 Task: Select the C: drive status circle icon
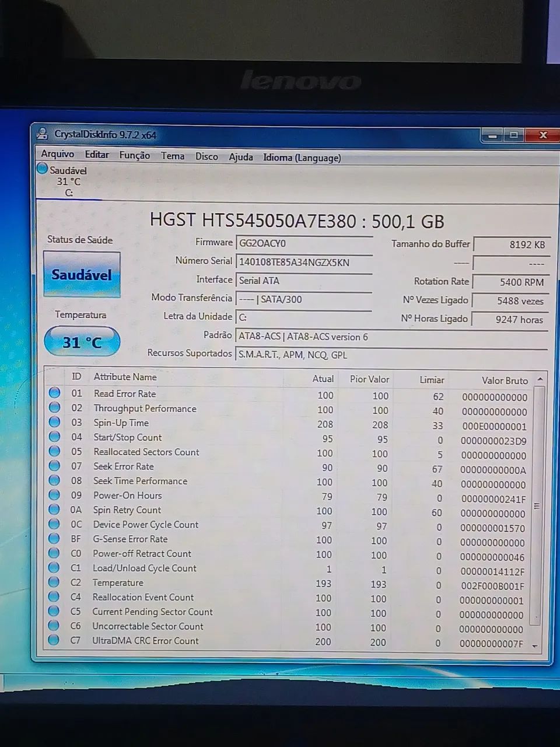(x=42, y=169)
